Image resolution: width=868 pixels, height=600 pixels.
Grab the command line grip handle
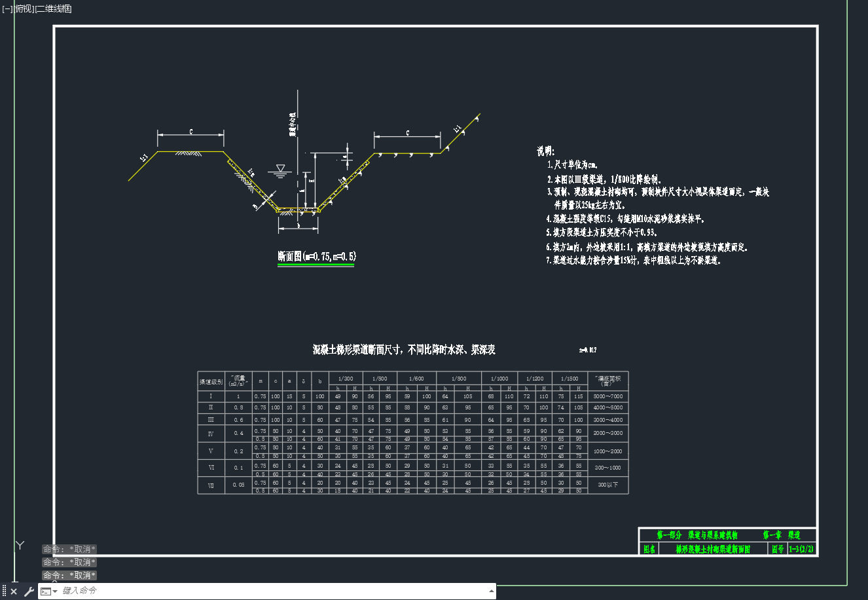click(4, 591)
